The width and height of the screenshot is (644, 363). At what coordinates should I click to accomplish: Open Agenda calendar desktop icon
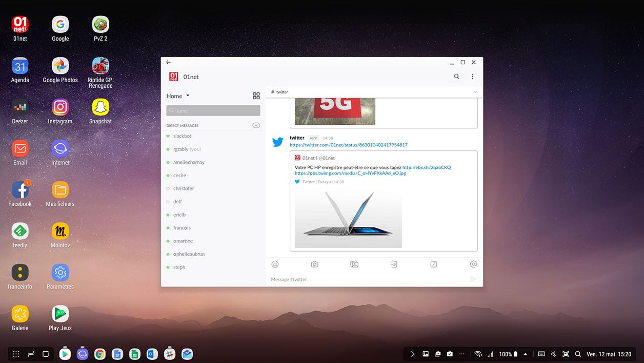[x=20, y=66]
